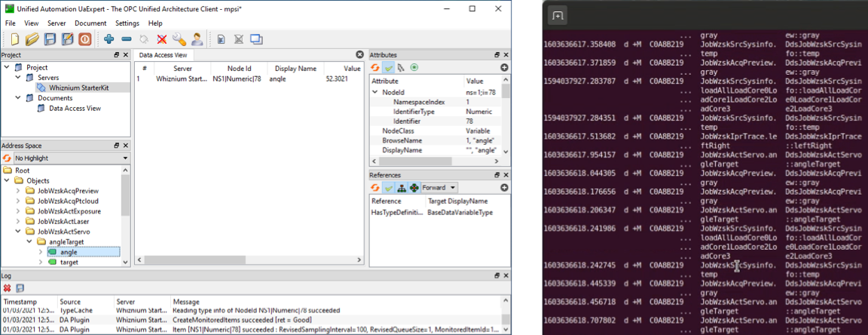Collapse the Documents tree node

tap(17, 98)
